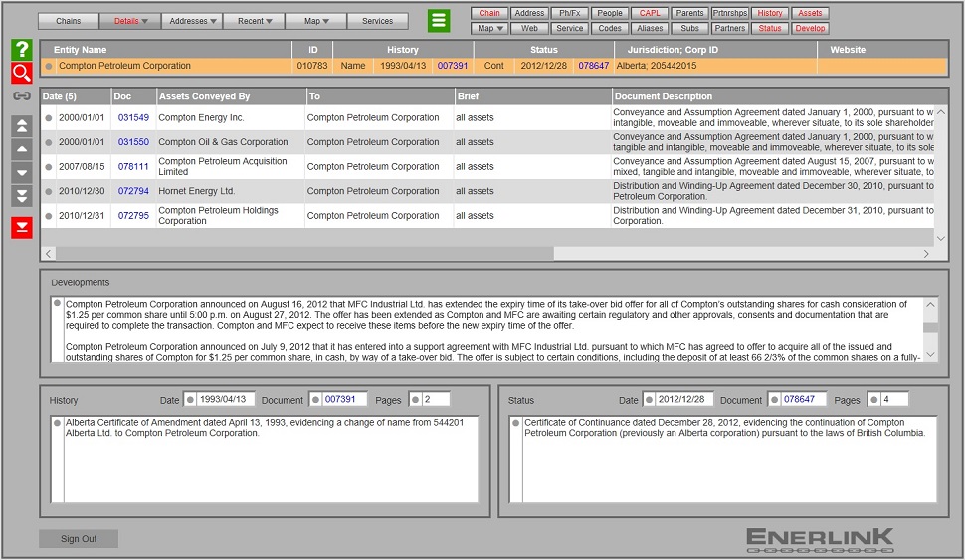Open the green hamburger menu icon
This screenshot has width=965, height=560.
point(439,20)
